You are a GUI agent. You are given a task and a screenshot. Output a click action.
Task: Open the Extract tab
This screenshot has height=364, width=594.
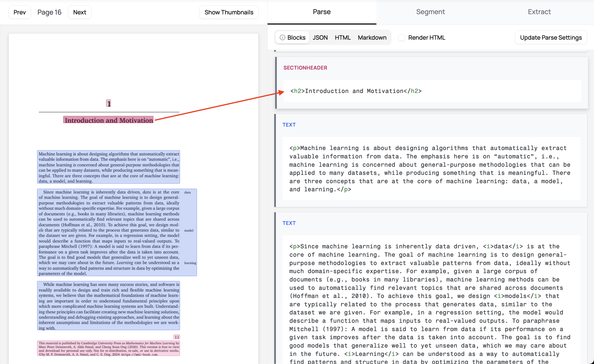[539, 12]
